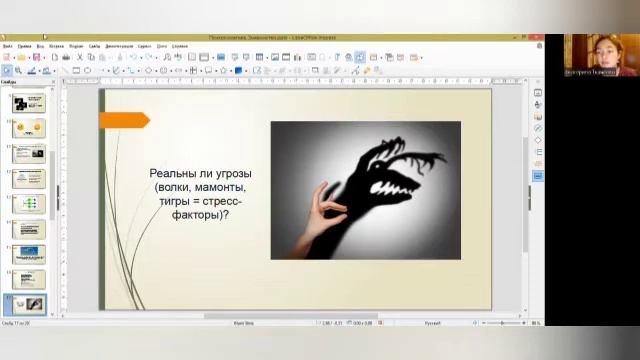The height and width of the screenshot is (360, 640).
Task: Click the Fill Color bucket swatch
Action: (x=47, y=71)
